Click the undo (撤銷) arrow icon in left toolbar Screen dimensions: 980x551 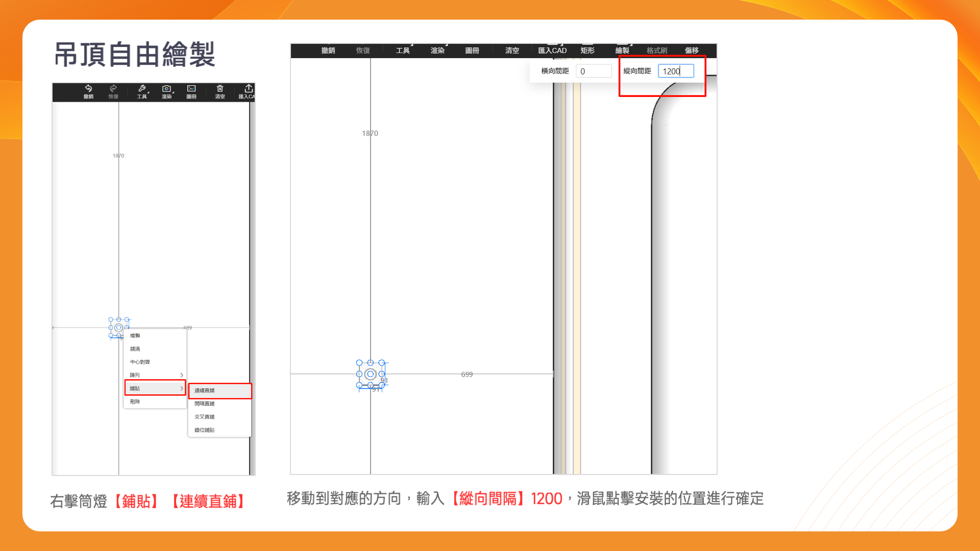coord(88,89)
